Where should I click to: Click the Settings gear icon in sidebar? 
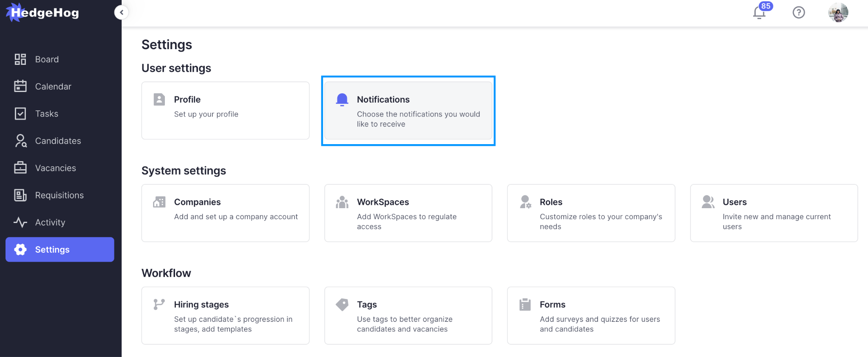(x=20, y=249)
